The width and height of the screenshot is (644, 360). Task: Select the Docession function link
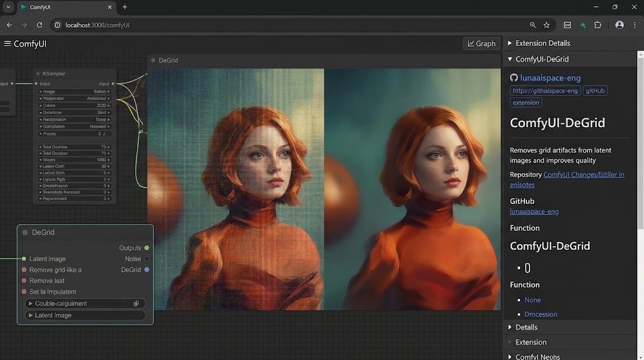[x=540, y=315]
